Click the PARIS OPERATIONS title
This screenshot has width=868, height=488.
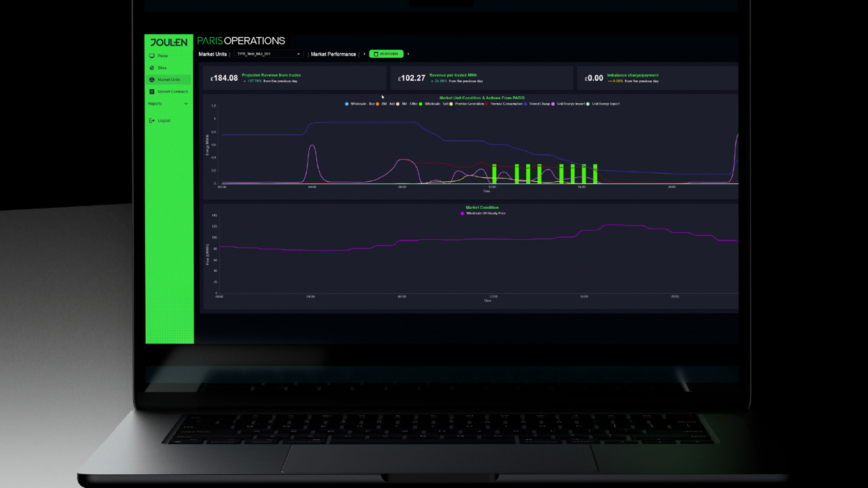click(241, 41)
